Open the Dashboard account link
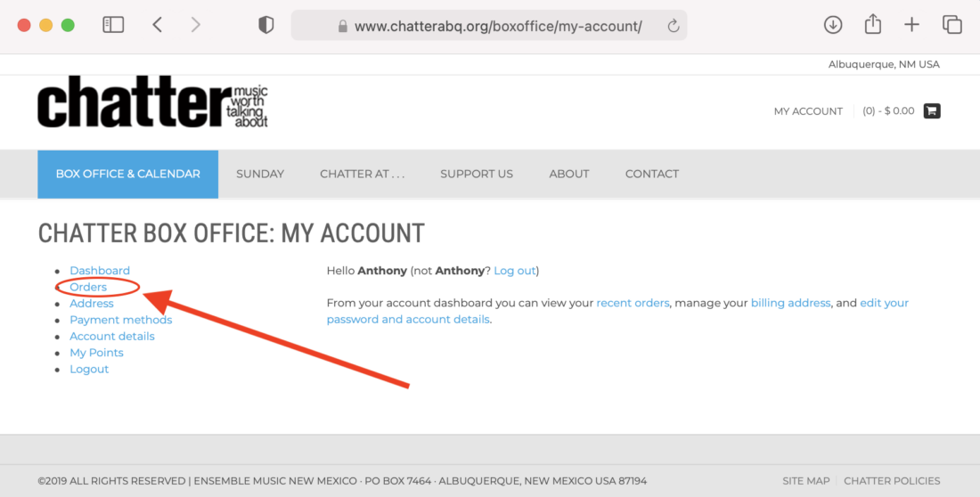 coord(100,271)
